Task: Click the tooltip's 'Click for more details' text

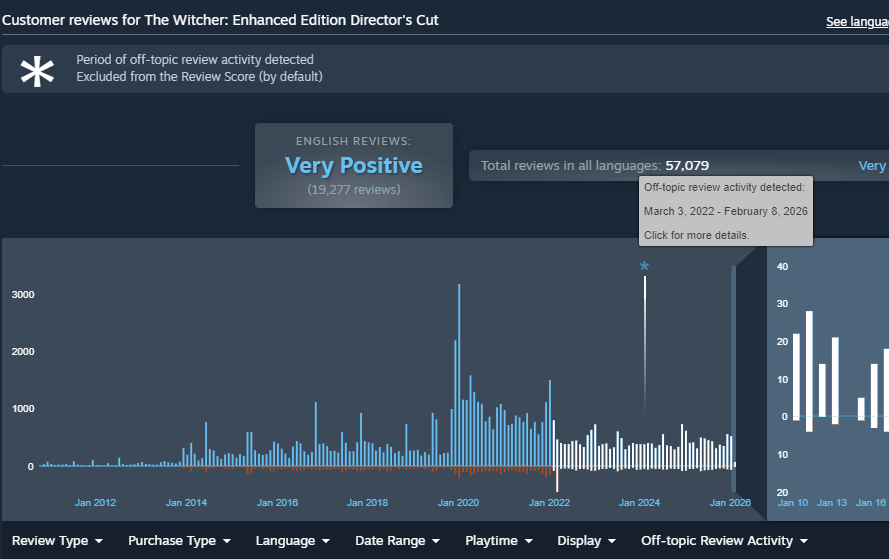Action: tap(694, 235)
